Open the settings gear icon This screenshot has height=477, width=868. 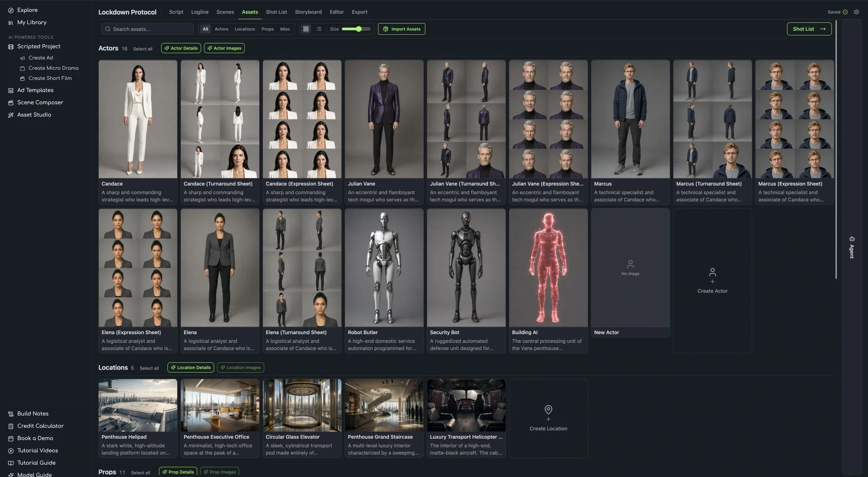(x=856, y=12)
